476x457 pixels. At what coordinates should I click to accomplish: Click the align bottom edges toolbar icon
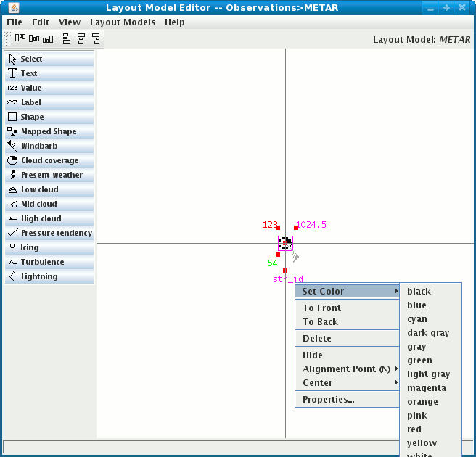point(48,38)
